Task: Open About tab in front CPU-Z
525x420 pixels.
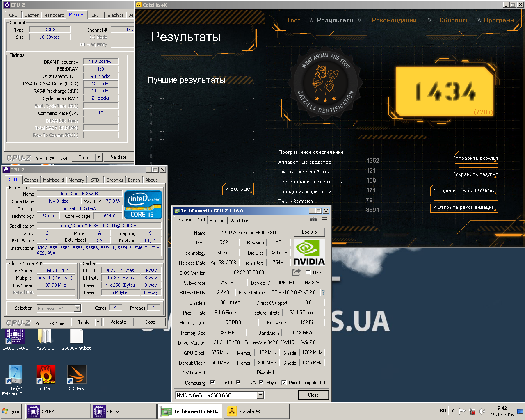Action: (151, 180)
